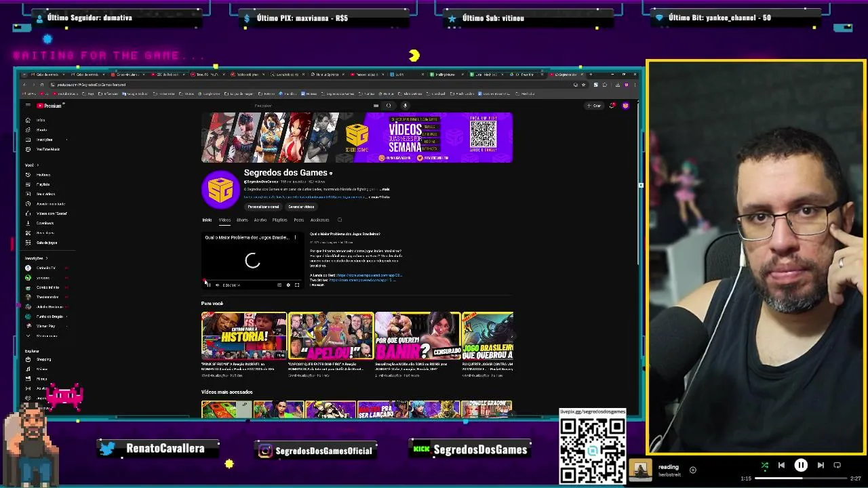Add song reading to liked songs

pos(692,470)
